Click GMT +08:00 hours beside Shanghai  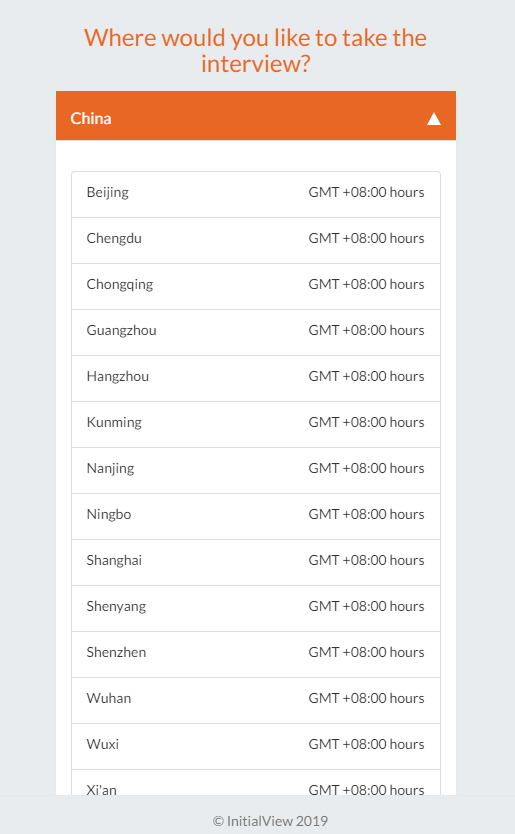click(367, 560)
